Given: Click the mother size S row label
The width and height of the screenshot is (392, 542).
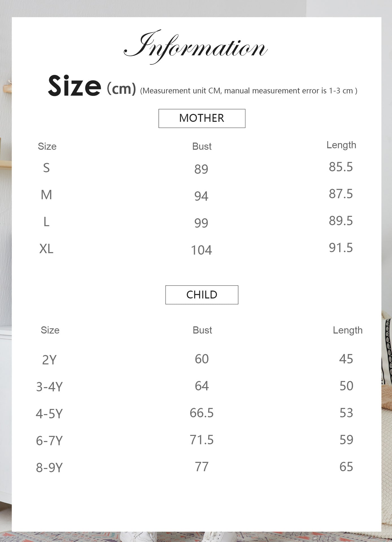Looking at the screenshot, I should [46, 168].
